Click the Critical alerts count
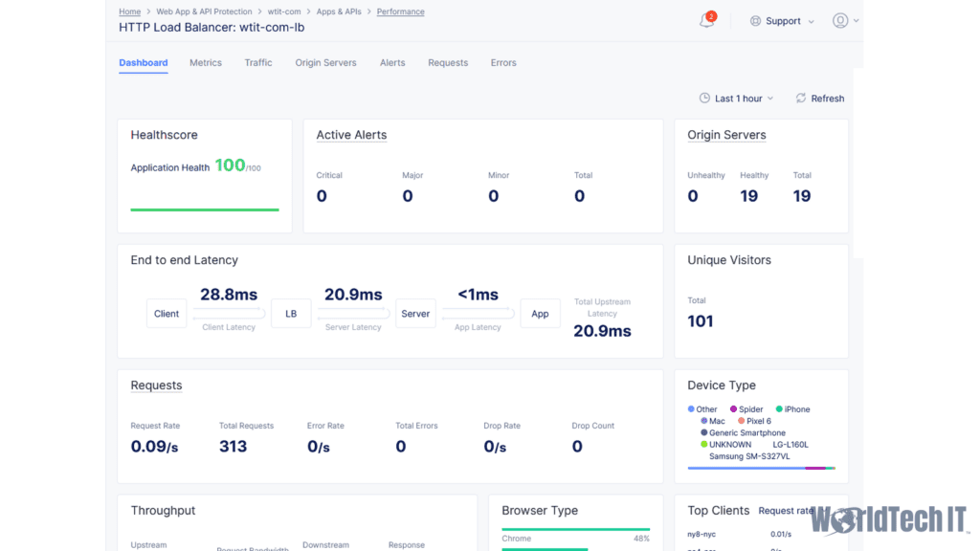This screenshot has width=980, height=551. click(322, 196)
